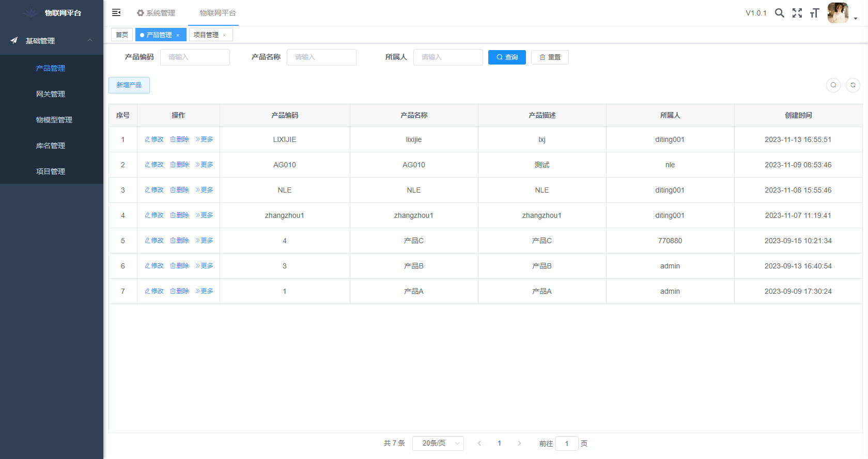This screenshot has width=868, height=459.
Task: Hide search bar using round search icon
Action: 833,85
